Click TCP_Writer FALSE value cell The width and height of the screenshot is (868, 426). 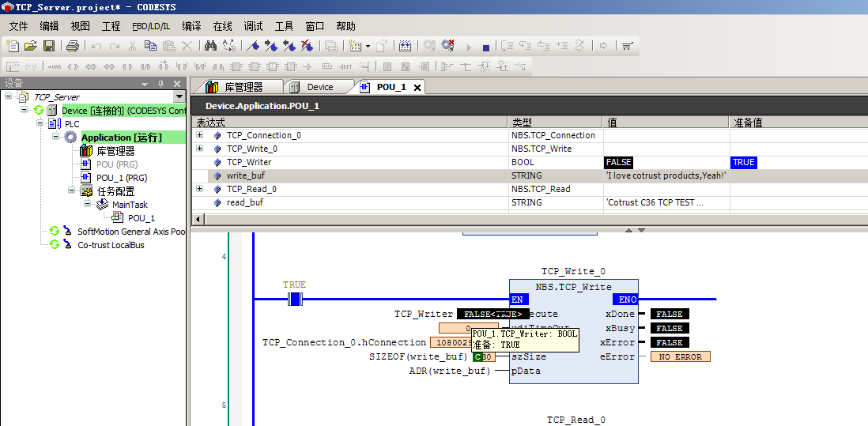618,162
